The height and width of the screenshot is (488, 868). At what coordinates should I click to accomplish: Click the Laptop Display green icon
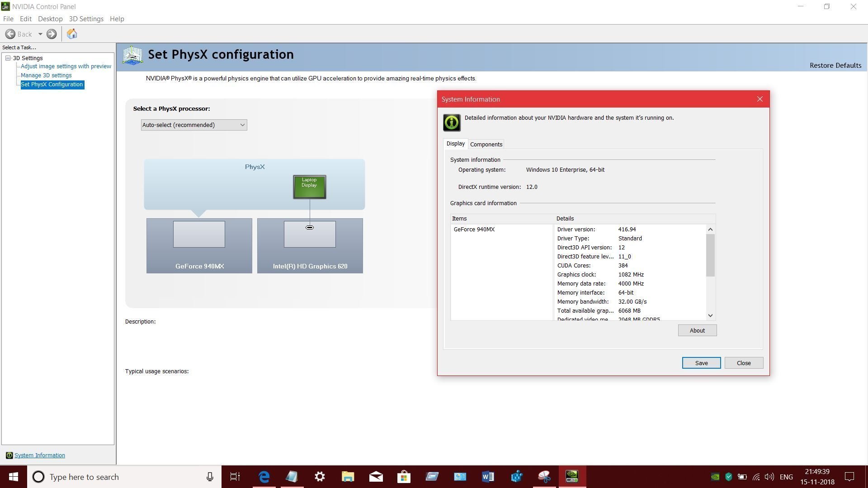click(309, 187)
